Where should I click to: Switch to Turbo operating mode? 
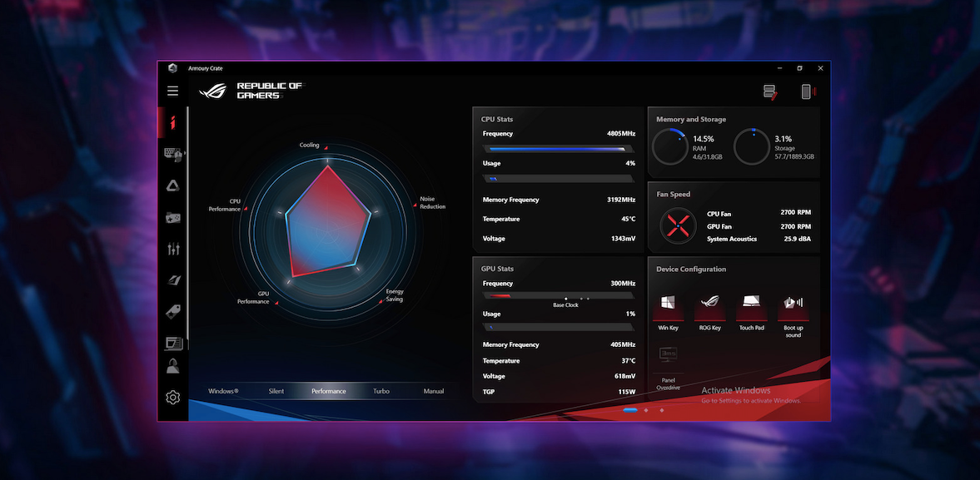point(381,391)
